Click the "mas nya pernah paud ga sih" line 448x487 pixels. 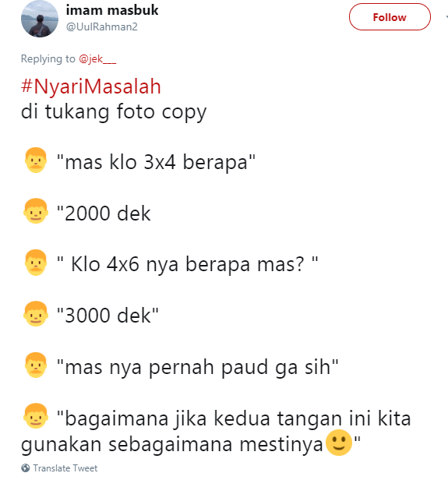(197, 368)
